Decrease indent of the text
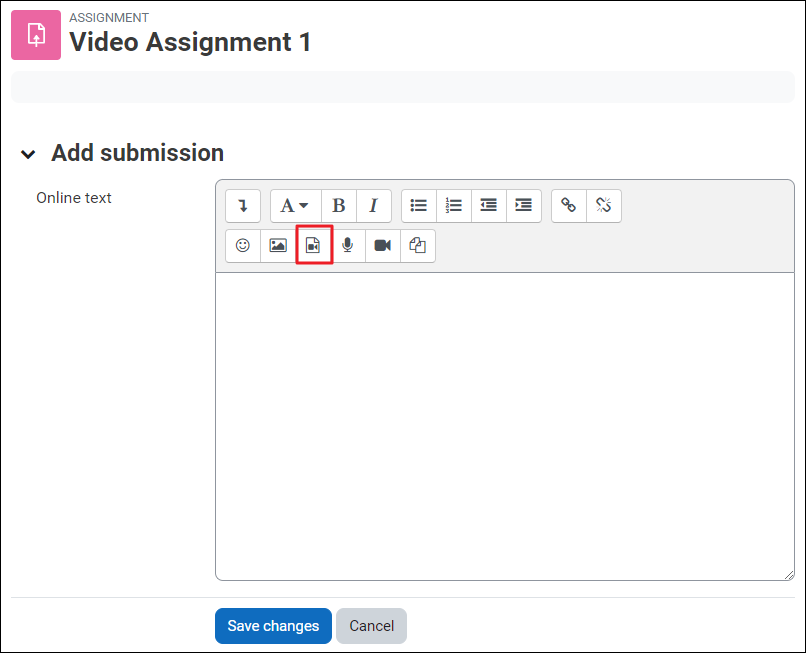 tap(488, 205)
